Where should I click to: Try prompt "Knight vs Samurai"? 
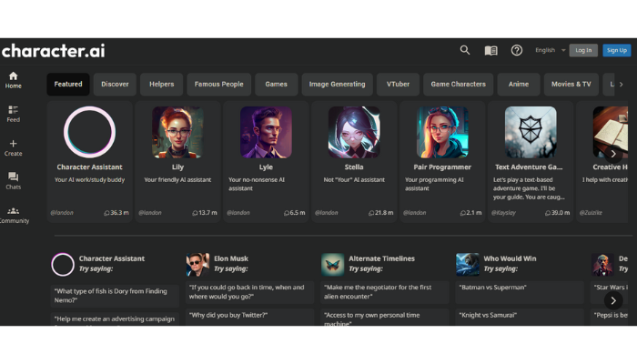(520, 316)
